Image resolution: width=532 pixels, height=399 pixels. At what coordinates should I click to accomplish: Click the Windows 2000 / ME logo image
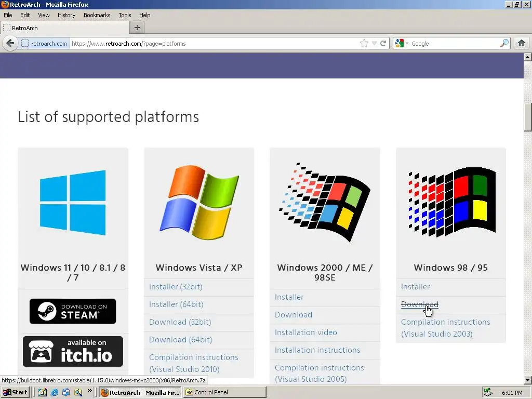coord(325,203)
